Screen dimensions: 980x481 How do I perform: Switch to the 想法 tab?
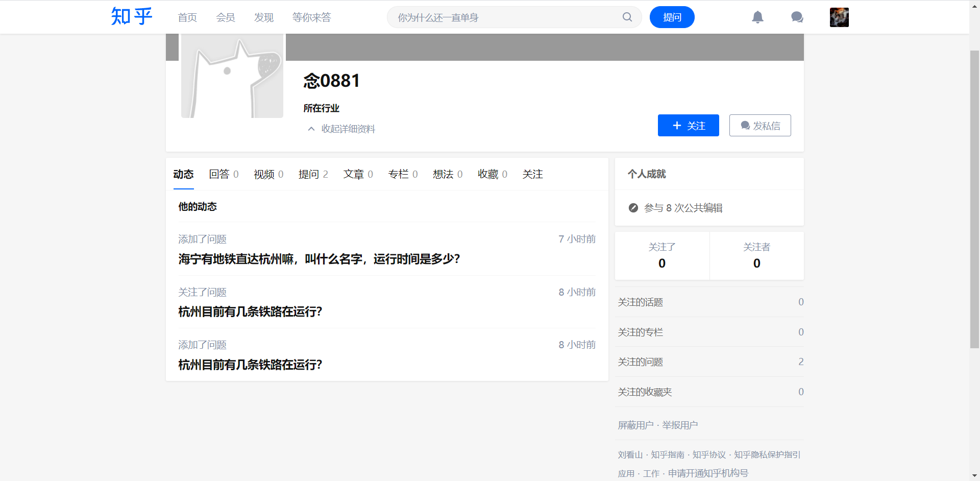pos(448,174)
